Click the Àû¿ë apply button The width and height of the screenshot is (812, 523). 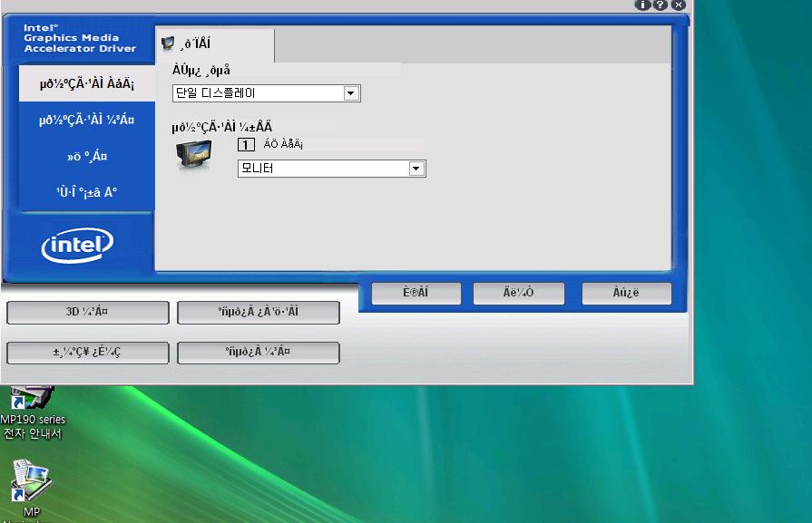pyautogui.click(x=626, y=293)
